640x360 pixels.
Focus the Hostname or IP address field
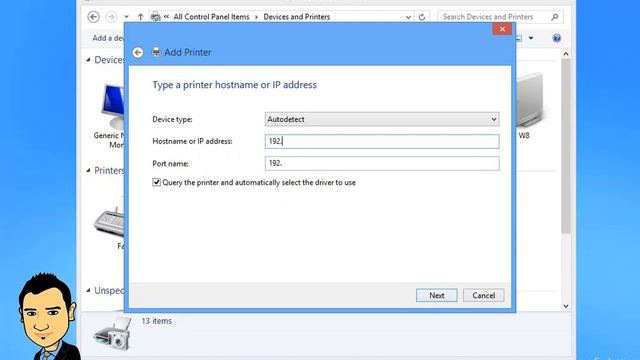tap(382, 141)
